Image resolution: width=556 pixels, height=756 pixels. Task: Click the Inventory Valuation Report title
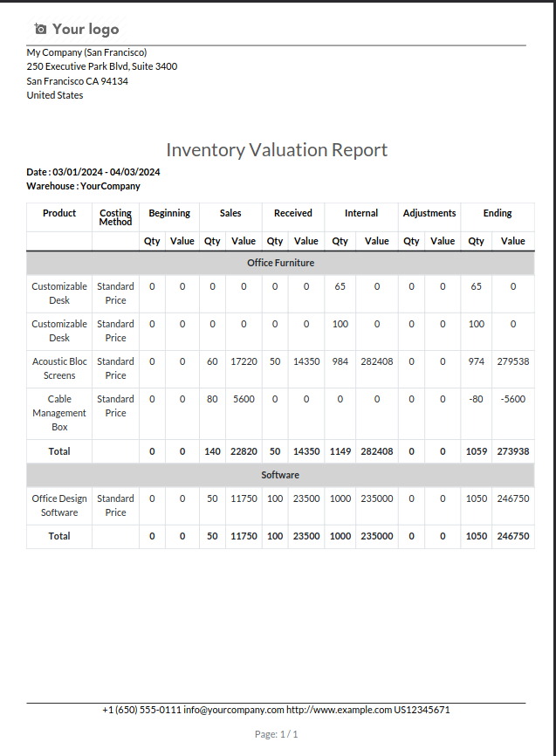277,150
